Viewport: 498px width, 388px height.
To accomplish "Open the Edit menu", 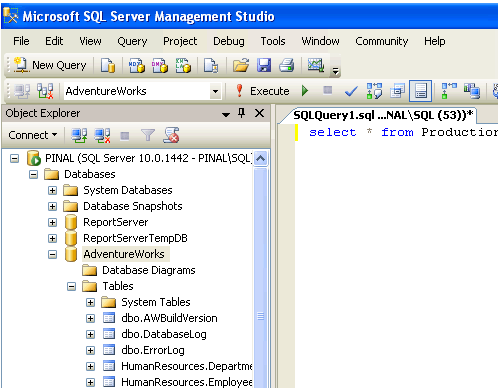I will pos(54,41).
